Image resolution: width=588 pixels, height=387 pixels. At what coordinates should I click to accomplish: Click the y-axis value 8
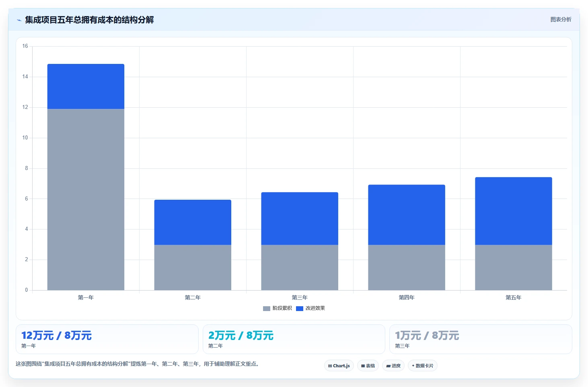pos(27,168)
